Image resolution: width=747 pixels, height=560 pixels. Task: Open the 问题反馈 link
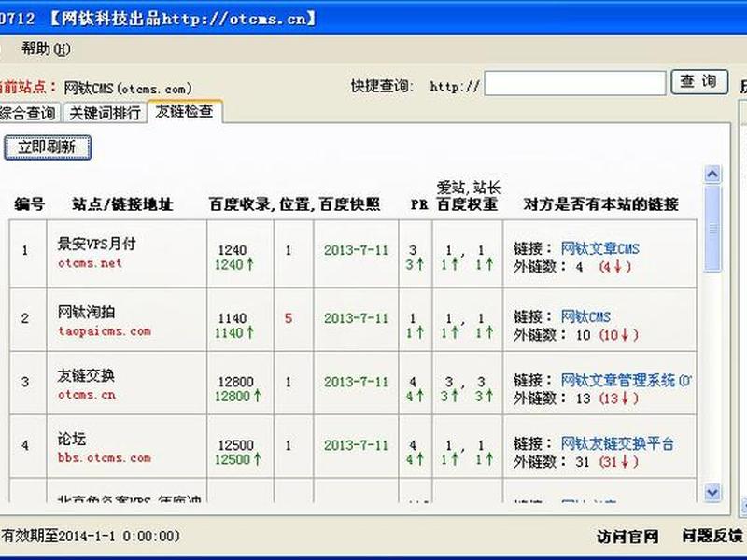[x=712, y=536]
